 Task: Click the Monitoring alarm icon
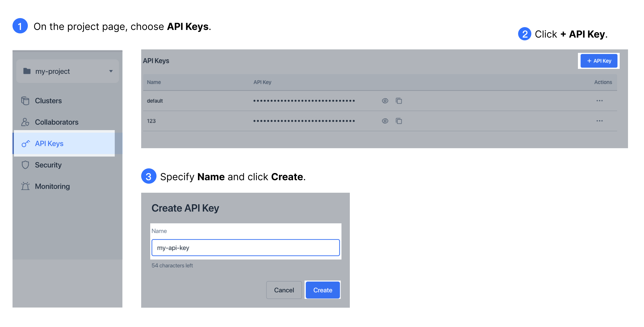[25, 186]
